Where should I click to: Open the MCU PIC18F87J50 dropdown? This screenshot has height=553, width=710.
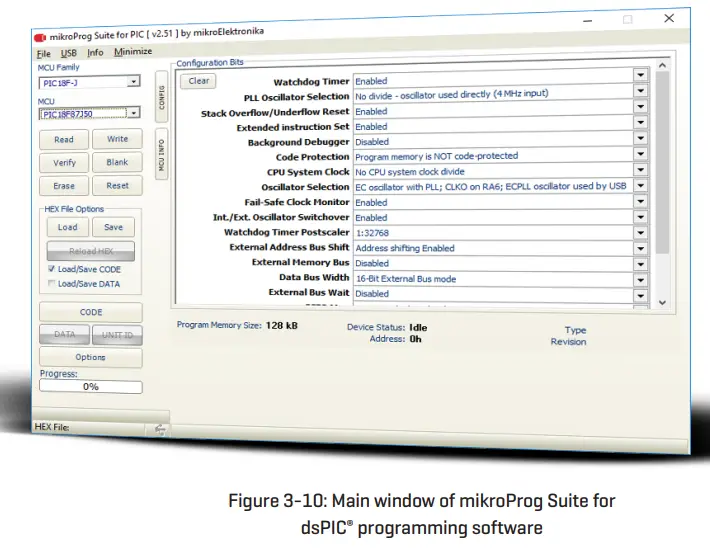click(134, 113)
